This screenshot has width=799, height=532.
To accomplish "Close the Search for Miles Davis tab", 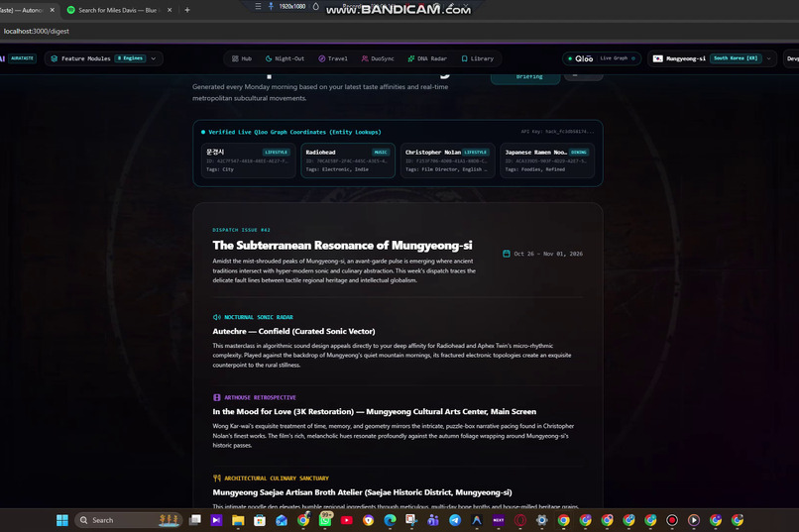I will click(170, 10).
